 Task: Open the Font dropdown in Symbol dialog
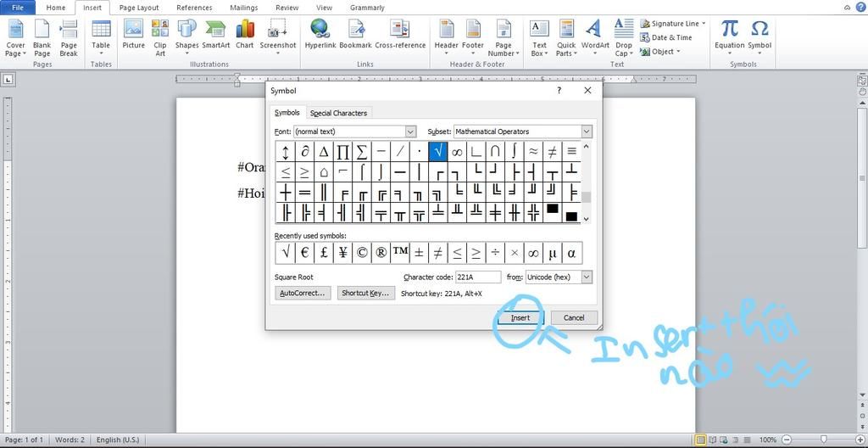410,132
